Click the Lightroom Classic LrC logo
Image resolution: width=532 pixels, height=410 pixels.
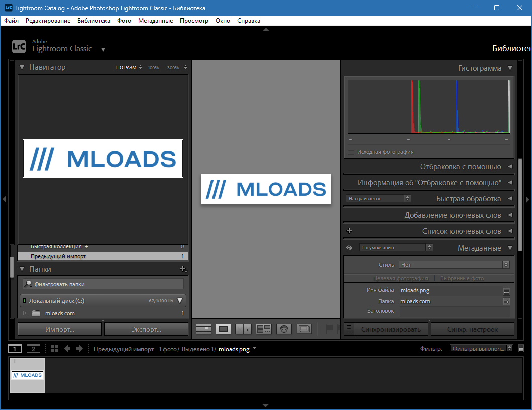(x=19, y=47)
